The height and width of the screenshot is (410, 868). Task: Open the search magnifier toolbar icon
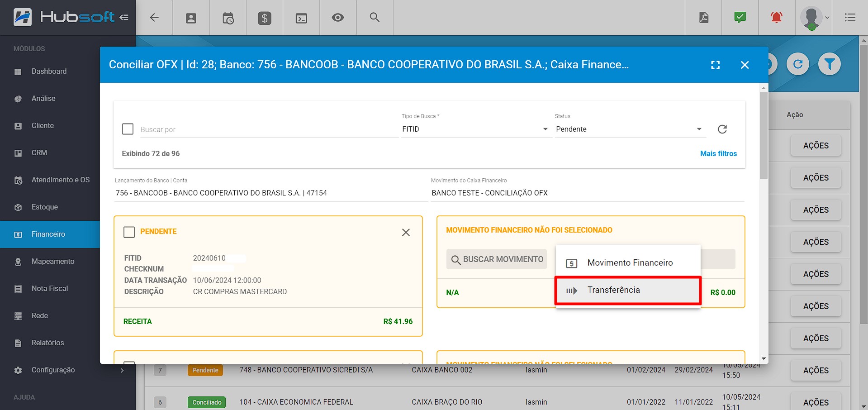(375, 17)
